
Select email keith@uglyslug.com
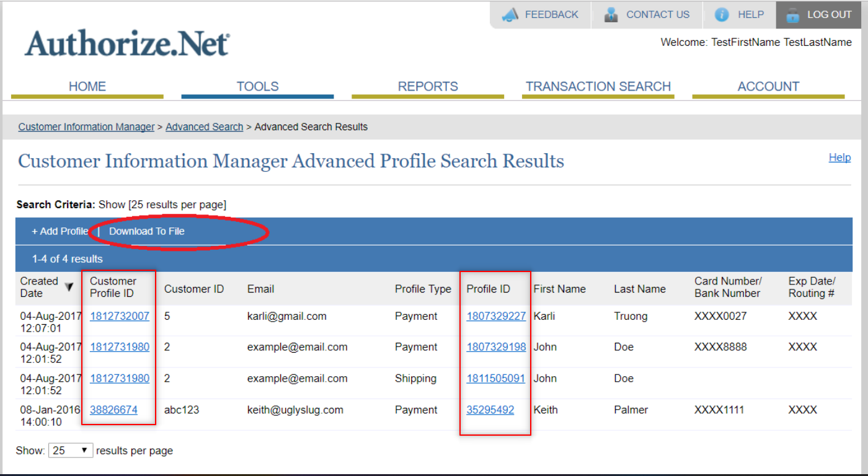click(295, 410)
